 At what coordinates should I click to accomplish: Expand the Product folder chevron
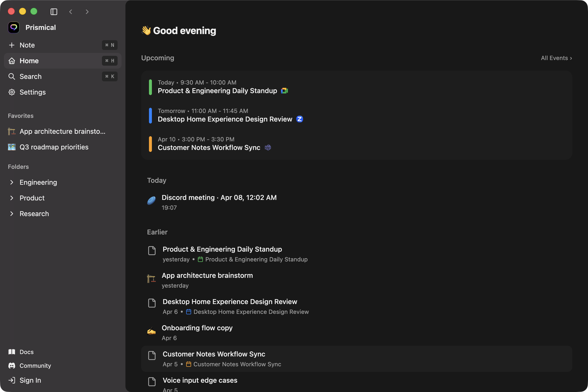[x=12, y=198]
